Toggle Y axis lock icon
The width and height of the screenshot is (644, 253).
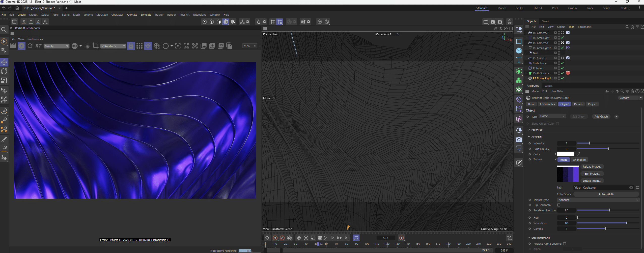31,22
